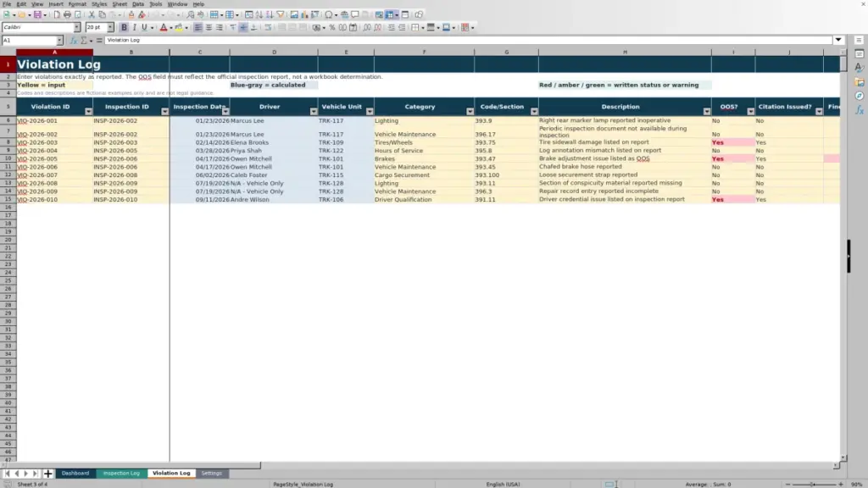Click the Select All corner box
Viewport: 868px width, 488px height.
pos(8,52)
